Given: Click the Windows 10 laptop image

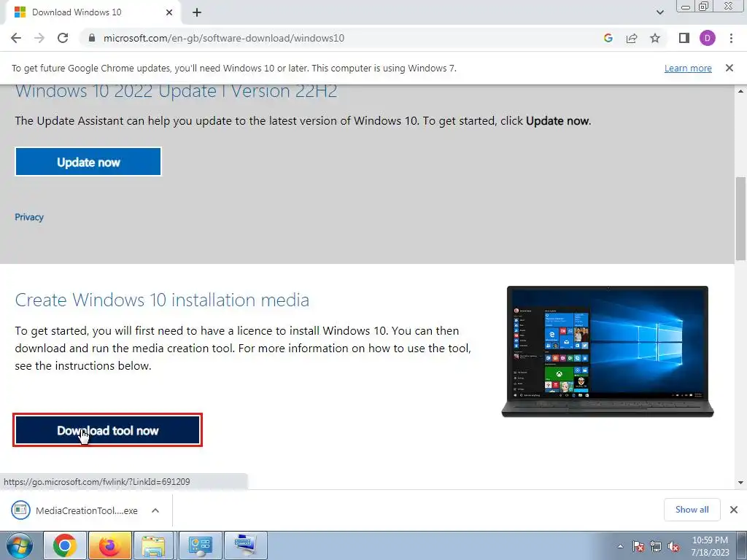Looking at the screenshot, I should coord(608,351).
